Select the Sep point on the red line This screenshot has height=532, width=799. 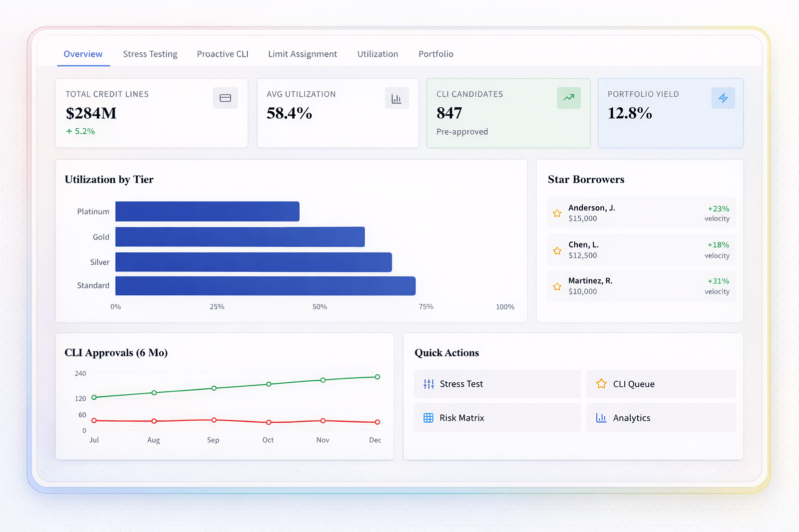214,420
